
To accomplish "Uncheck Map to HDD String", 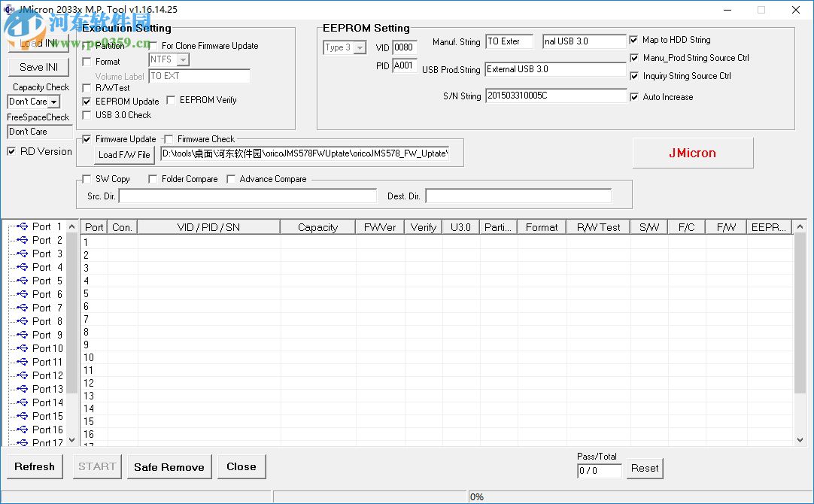I will [x=634, y=40].
